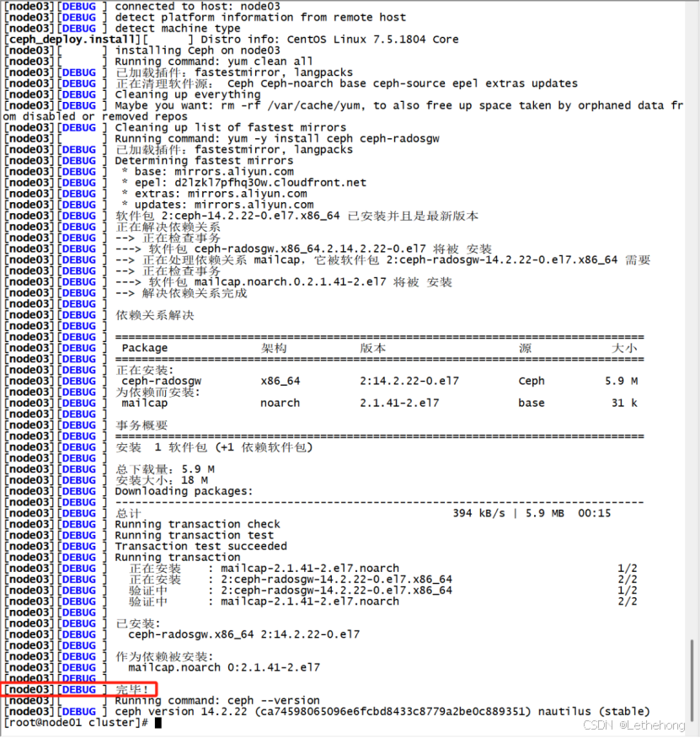Click download speed '394 kB/s'

point(478,514)
